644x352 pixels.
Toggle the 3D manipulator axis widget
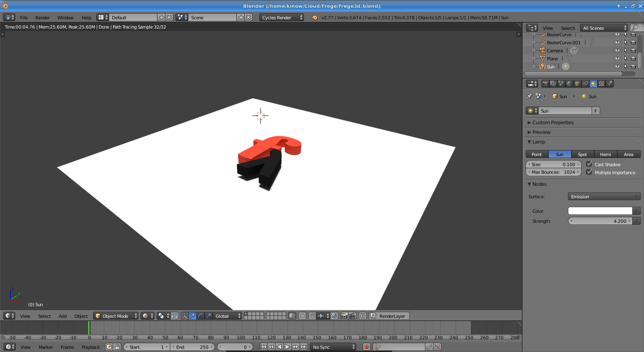click(x=184, y=316)
